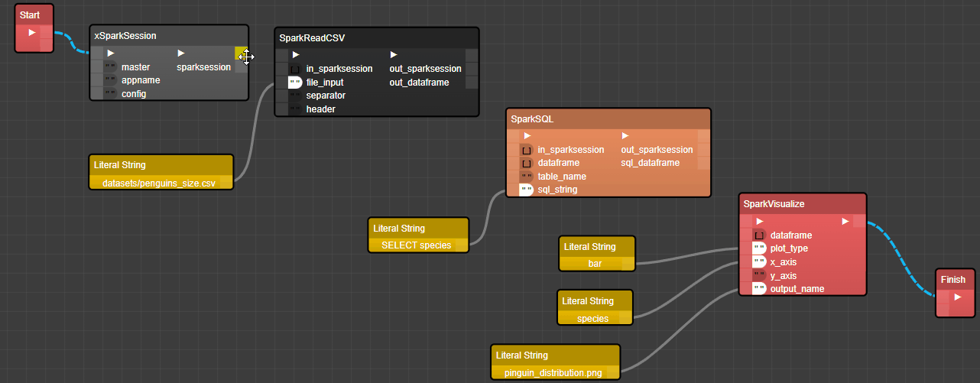Click the in_sparksession port on SparkReadCSV

[295, 69]
